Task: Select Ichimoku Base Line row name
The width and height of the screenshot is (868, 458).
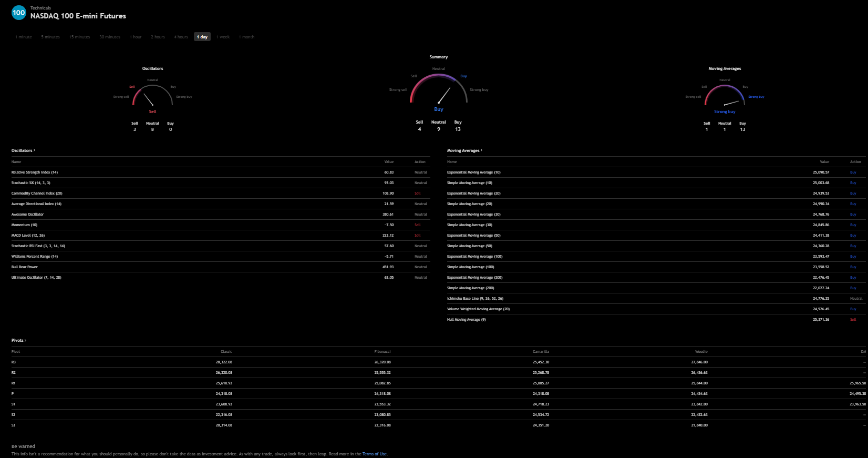Action: [475, 299]
